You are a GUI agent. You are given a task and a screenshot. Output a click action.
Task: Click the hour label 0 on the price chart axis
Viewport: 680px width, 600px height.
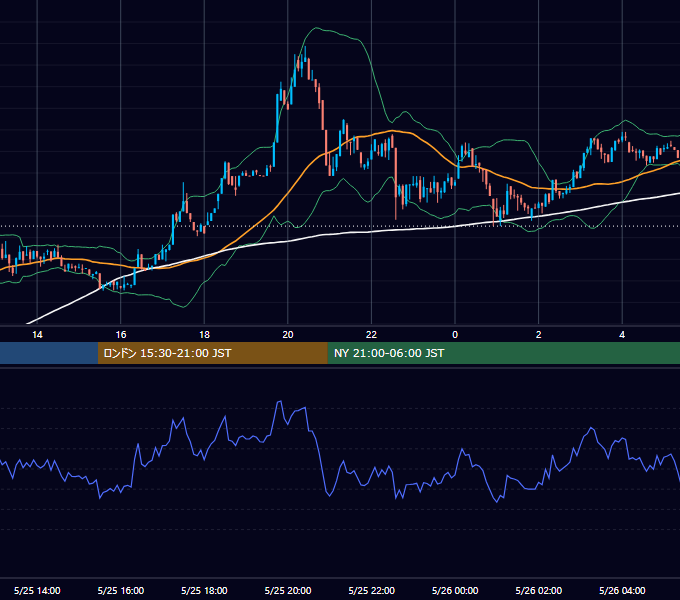point(455,335)
